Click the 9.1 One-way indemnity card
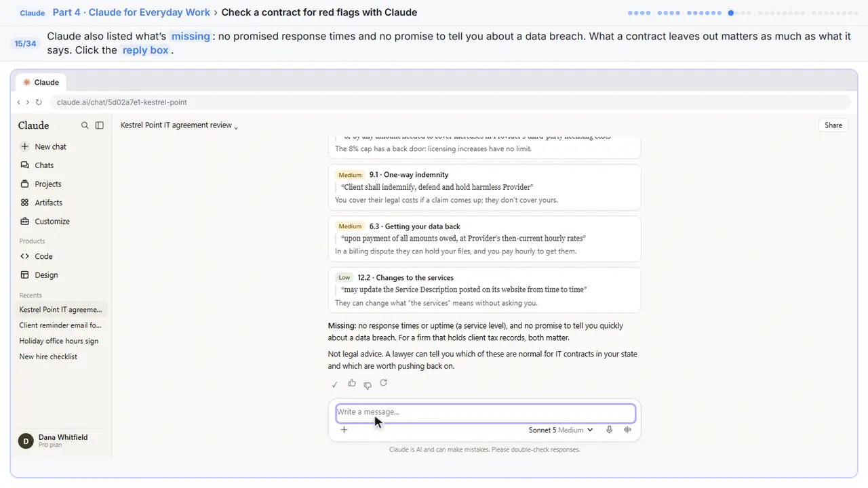 [484, 187]
